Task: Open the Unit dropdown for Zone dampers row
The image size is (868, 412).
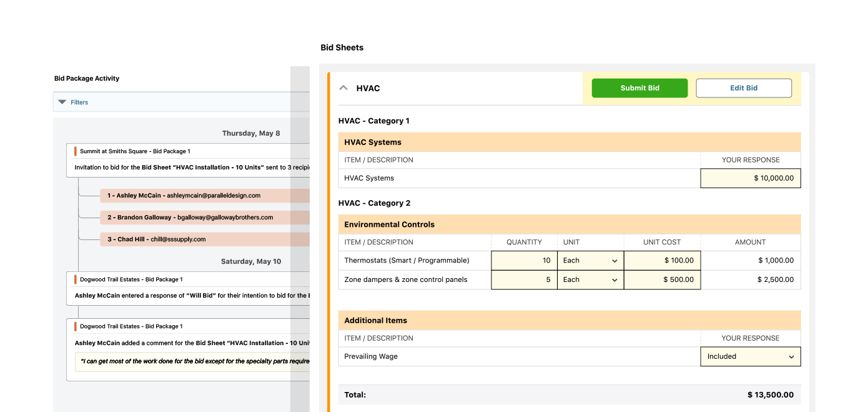Action: coord(589,279)
